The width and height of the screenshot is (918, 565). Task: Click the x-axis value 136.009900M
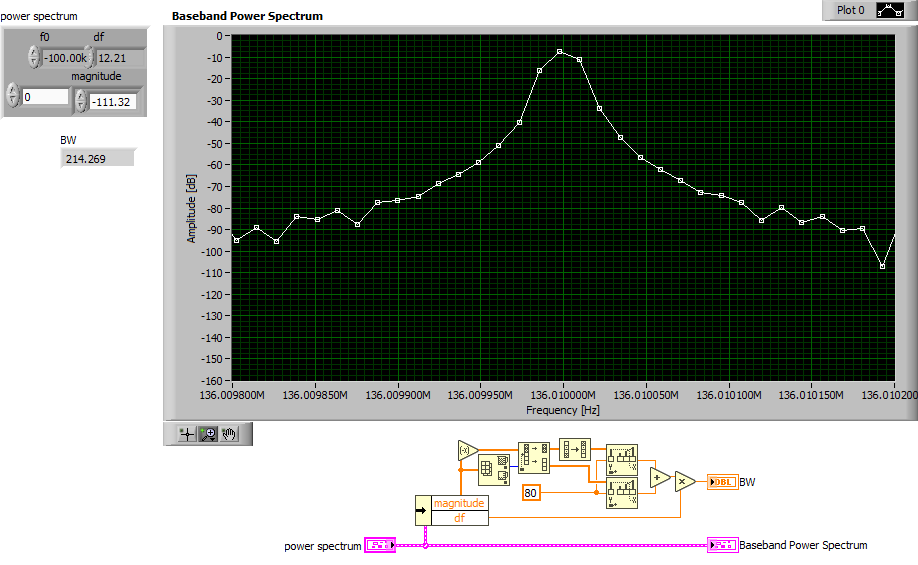pos(398,395)
